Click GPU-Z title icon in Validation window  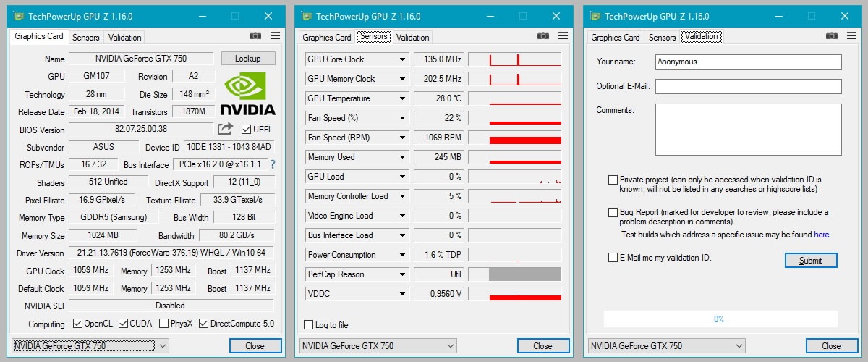tap(595, 16)
